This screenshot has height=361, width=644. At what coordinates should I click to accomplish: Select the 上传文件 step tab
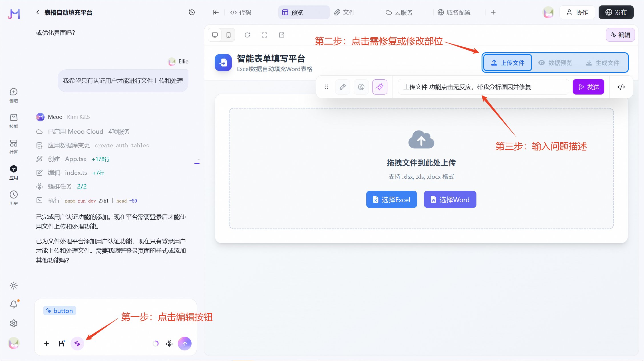pyautogui.click(x=508, y=63)
